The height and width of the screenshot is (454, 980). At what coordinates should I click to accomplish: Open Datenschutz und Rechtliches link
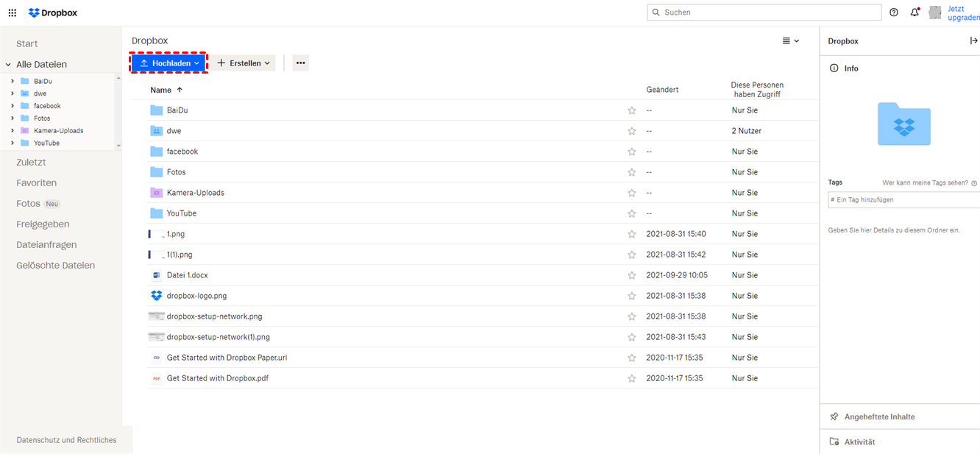pos(66,440)
